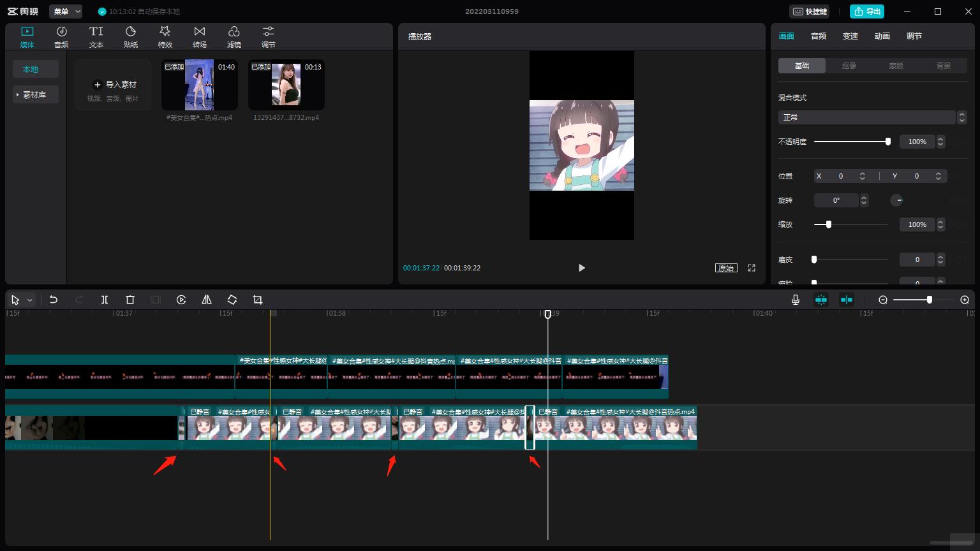Expand the 素材库 library tree item
Image resolution: width=980 pixels, height=551 pixels.
(35, 94)
